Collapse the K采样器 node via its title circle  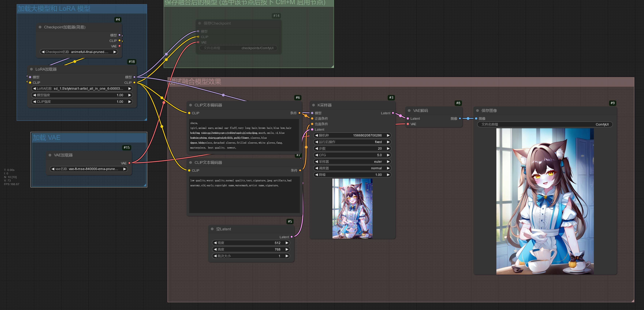(x=314, y=105)
